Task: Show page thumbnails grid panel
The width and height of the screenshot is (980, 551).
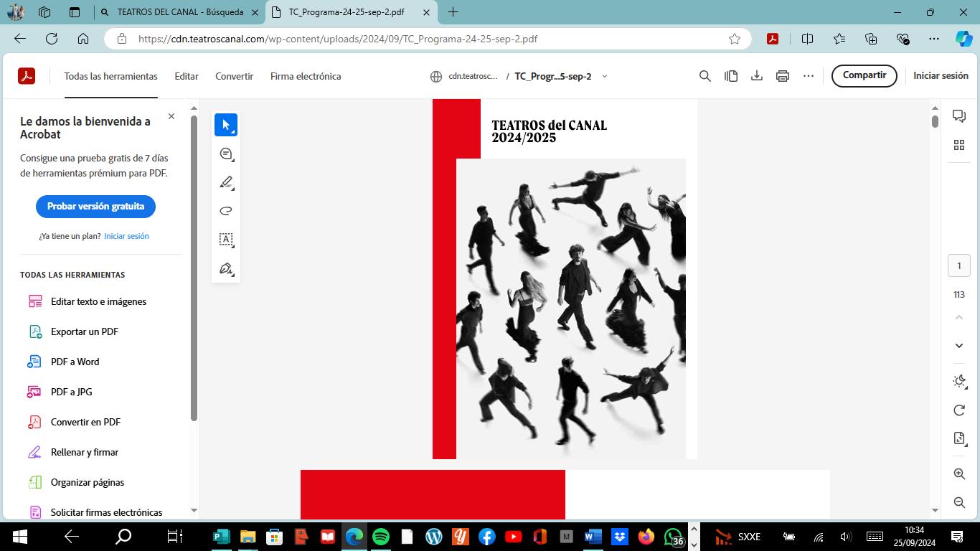Action: [x=959, y=145]
